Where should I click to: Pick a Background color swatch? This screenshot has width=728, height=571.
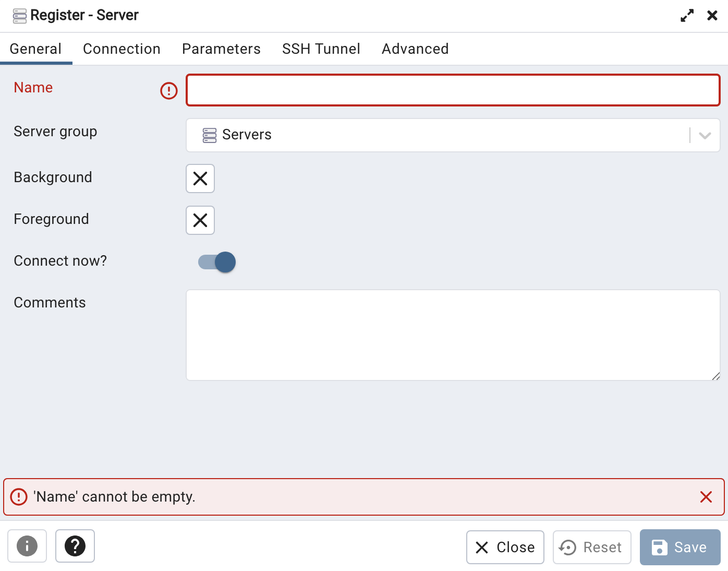click(x=200, y=179)
